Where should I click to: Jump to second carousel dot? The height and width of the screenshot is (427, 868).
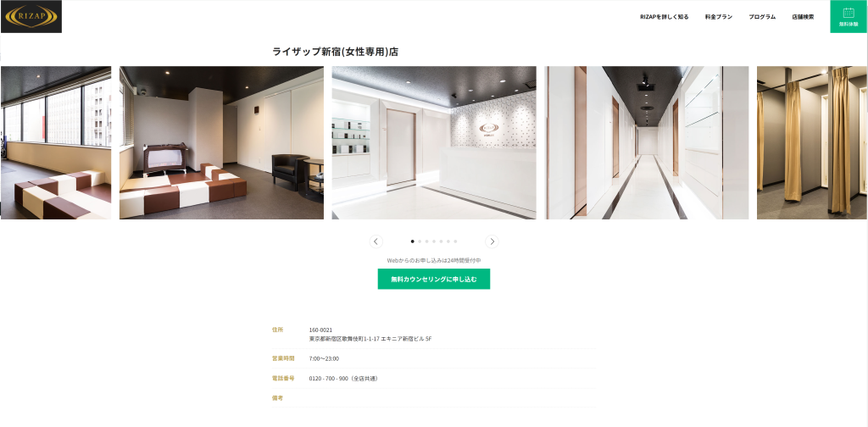click(x=420, y=241)
